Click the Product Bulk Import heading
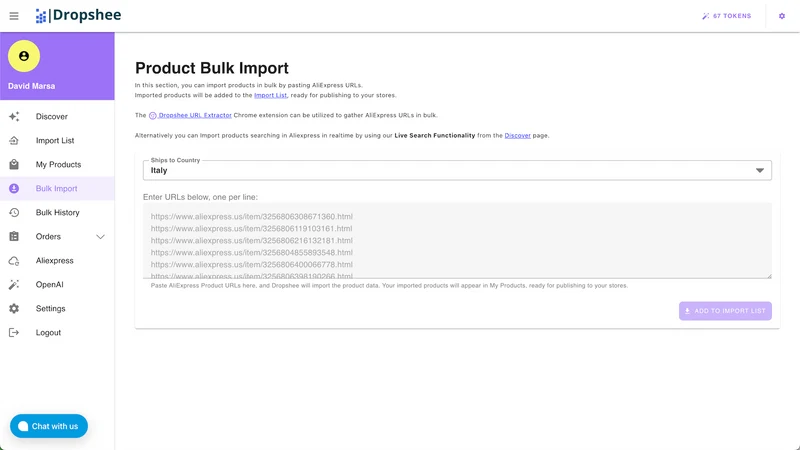Image resolution: width=800 pixels, height=450 pixels. (x=212, y=68)
